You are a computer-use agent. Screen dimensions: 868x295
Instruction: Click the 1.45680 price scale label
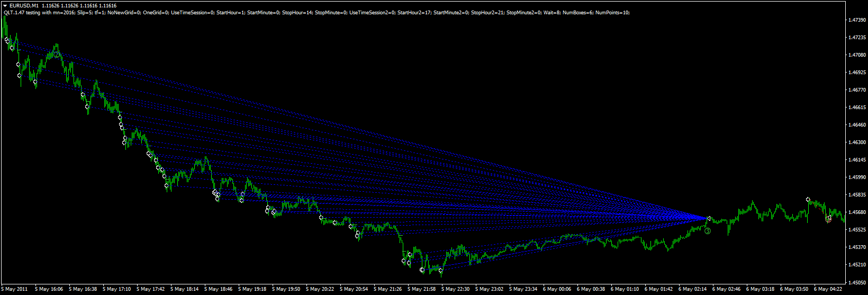click(857, 212)
